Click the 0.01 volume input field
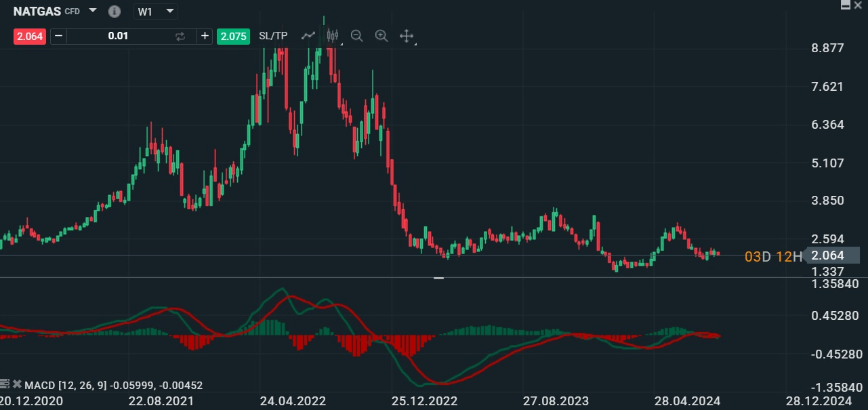This screenshot has height=410, width=868. [119, 36]
